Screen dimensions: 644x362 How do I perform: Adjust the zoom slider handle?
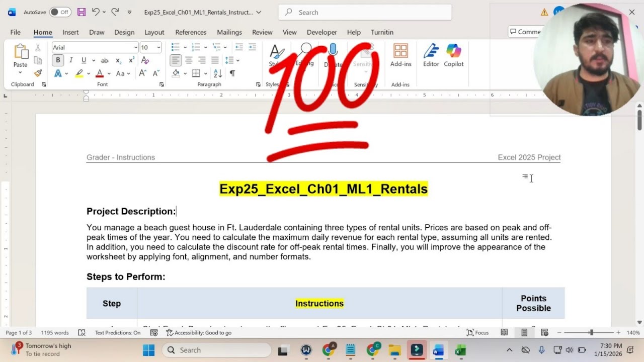pyautogui.click(x=591, y=333)
